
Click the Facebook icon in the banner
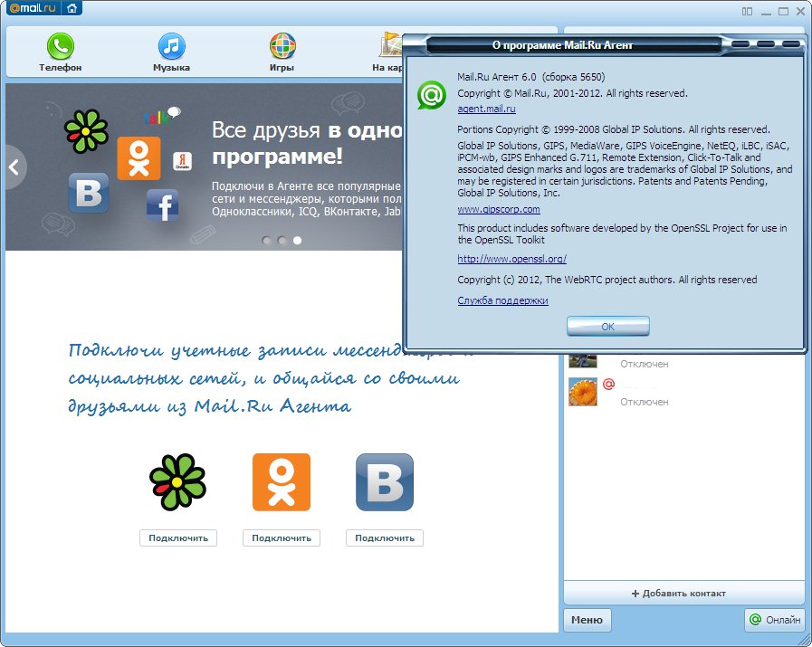coord(162,205)
